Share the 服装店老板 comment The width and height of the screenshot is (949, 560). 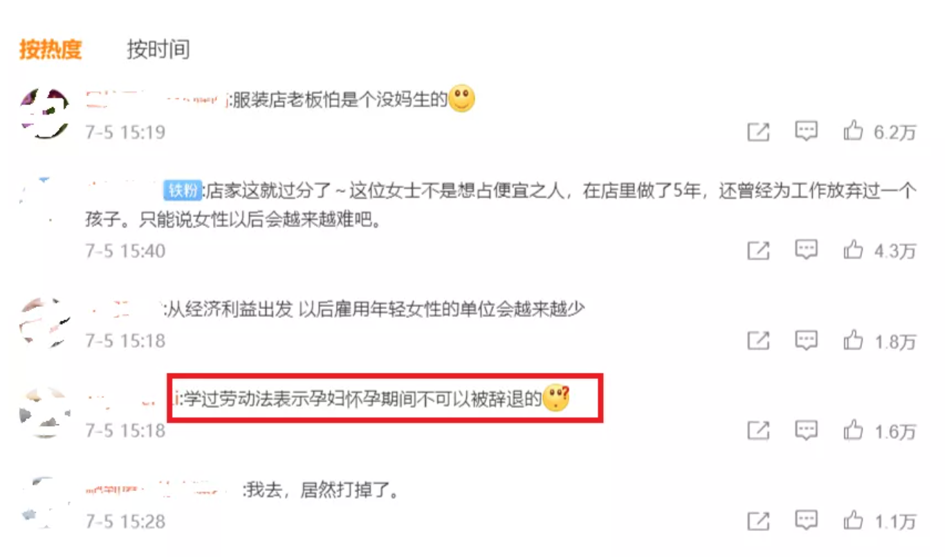759,131
